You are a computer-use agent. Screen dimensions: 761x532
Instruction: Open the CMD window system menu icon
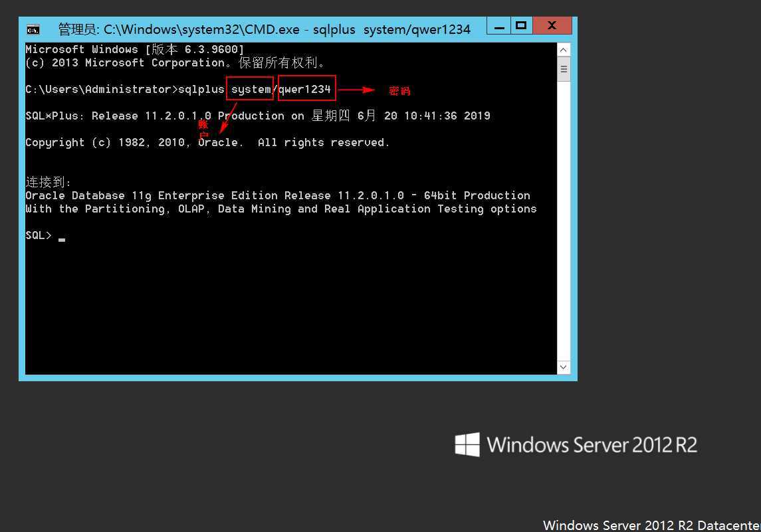coord(33,30)
